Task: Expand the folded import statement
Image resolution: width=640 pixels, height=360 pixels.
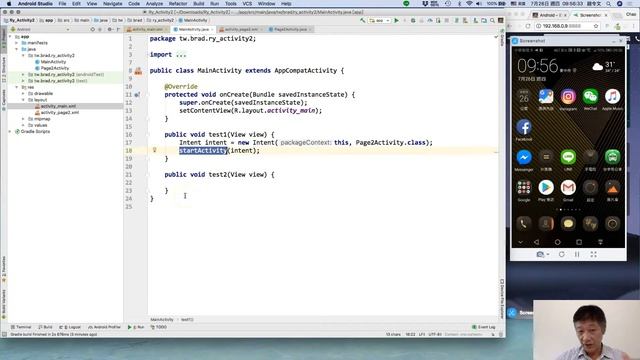Action: [x=181, y=55]
